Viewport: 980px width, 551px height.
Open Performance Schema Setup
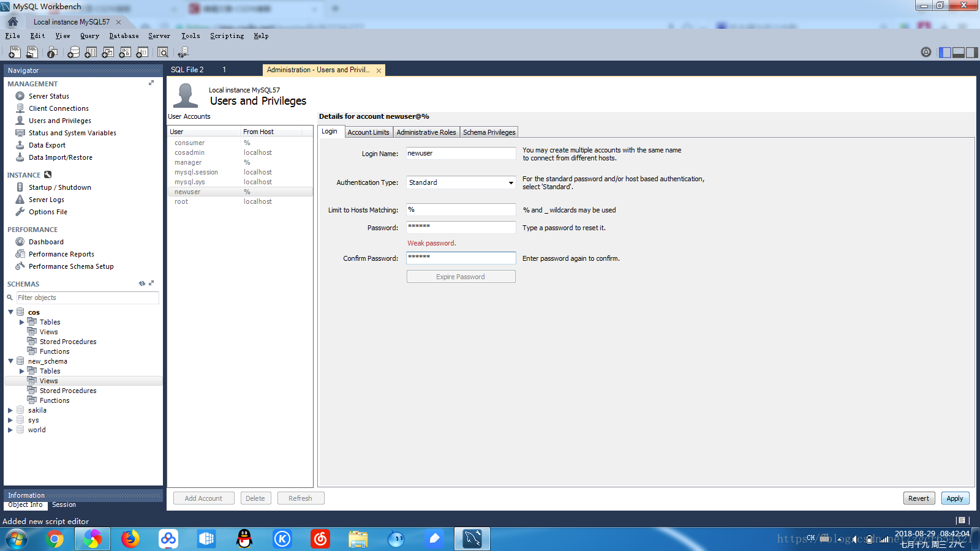coord(71,266)
